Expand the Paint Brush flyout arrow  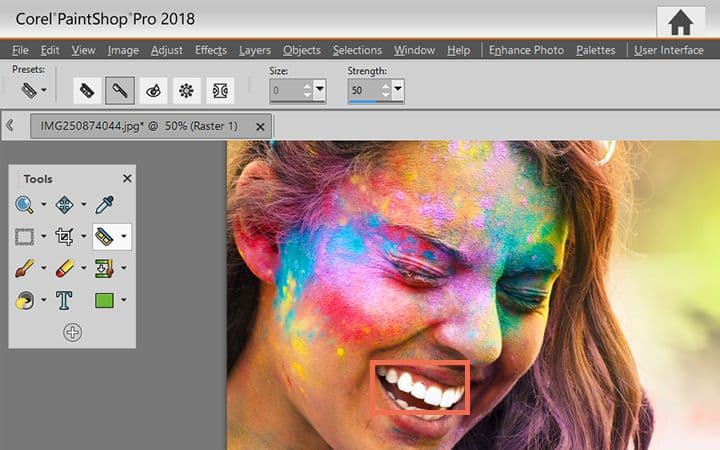point(44,268)
